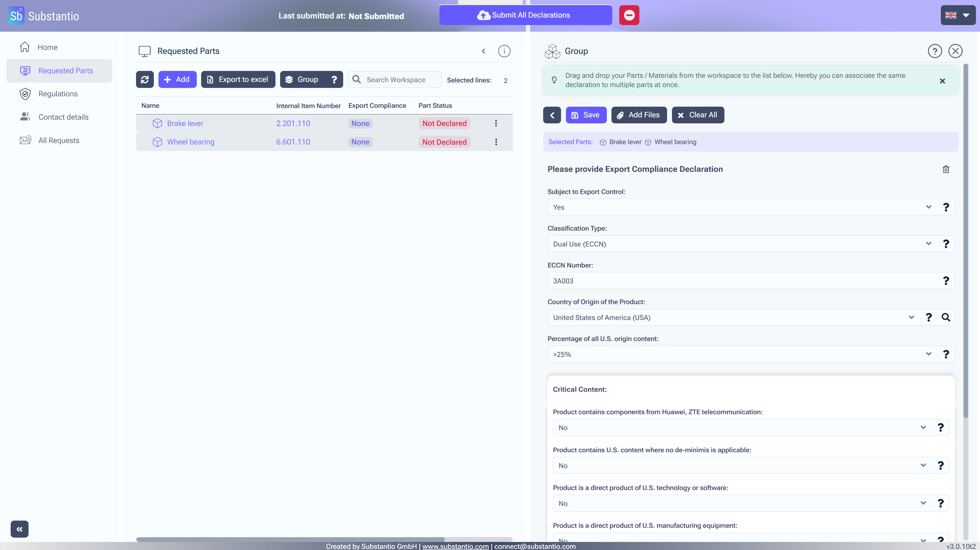Expand Percentage of U.S. origin content dropdown
The image size is (980, 550).
pos(738,354)
